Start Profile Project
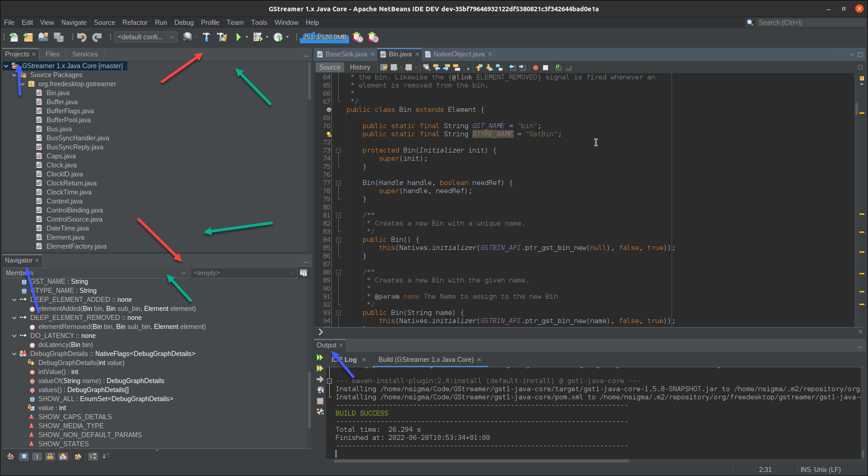868x476 pixels. (x=278, y=37)
